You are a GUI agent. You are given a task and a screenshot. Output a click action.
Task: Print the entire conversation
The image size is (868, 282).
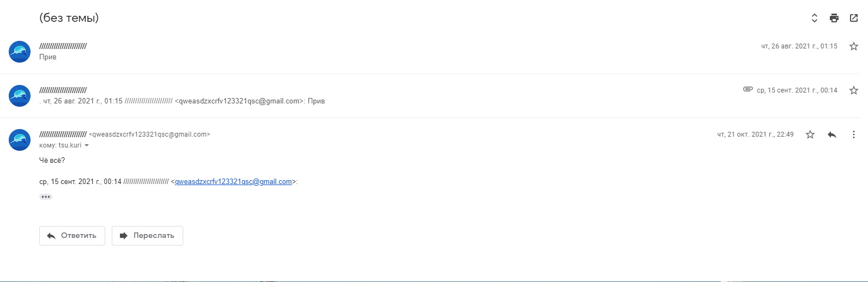coord(834,18)
